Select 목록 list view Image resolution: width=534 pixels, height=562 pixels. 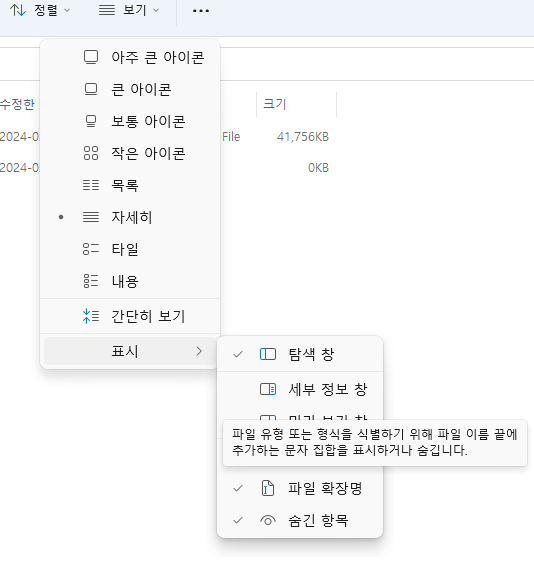coord(130,185)
